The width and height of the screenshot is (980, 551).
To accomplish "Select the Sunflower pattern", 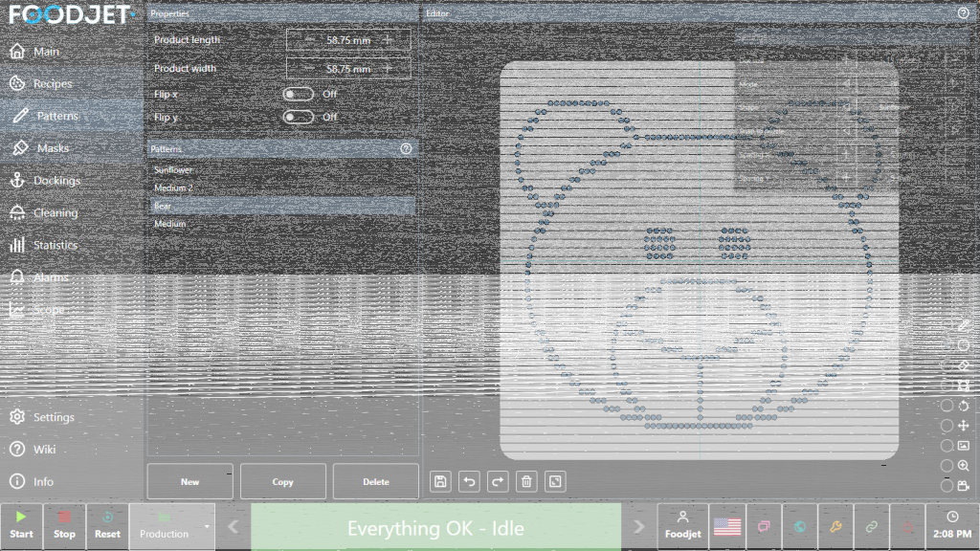I will pos(282,170).
